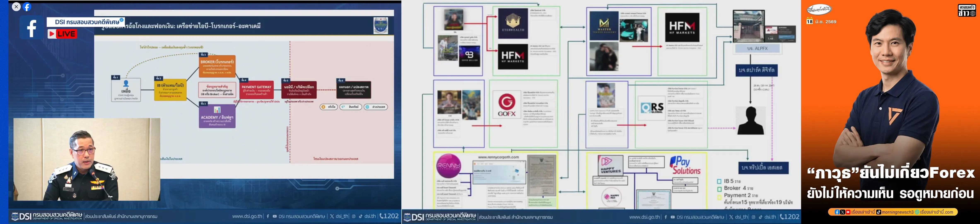Click the ต่างประเทศ legend pill
The width and height of the screenshot is (980, 224).
(x=375, y=107)
